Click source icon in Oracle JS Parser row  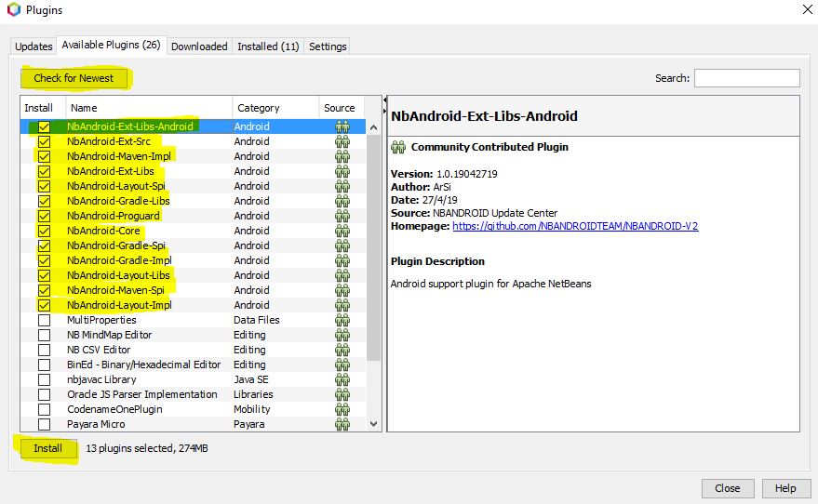[x=342, y=394]
